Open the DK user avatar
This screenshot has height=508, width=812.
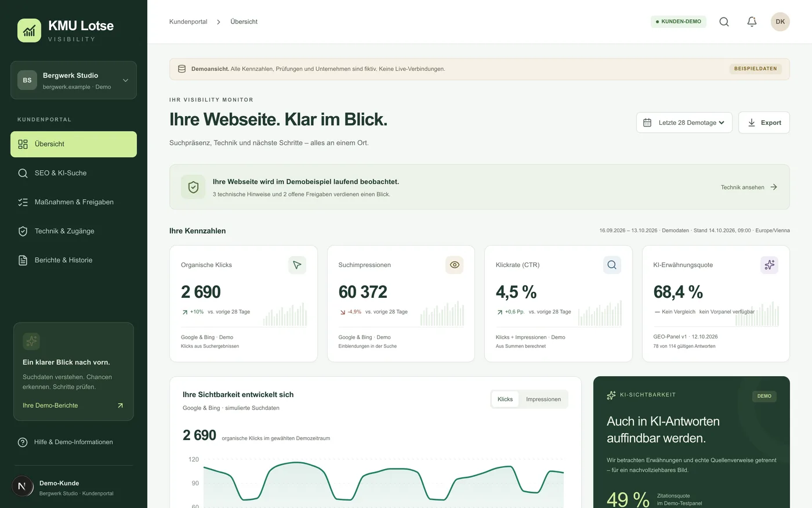(x=780, y=21)
